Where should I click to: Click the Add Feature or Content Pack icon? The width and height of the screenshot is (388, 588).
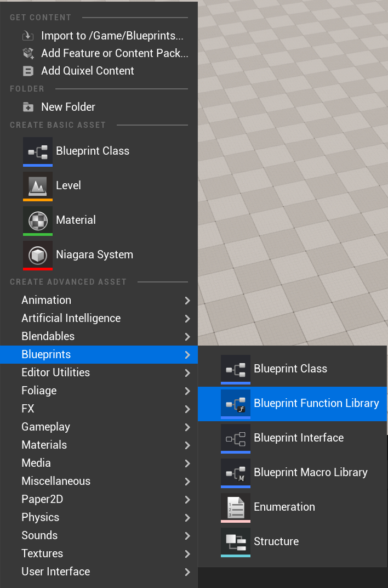pyautogui.click(x=28, y=53)
